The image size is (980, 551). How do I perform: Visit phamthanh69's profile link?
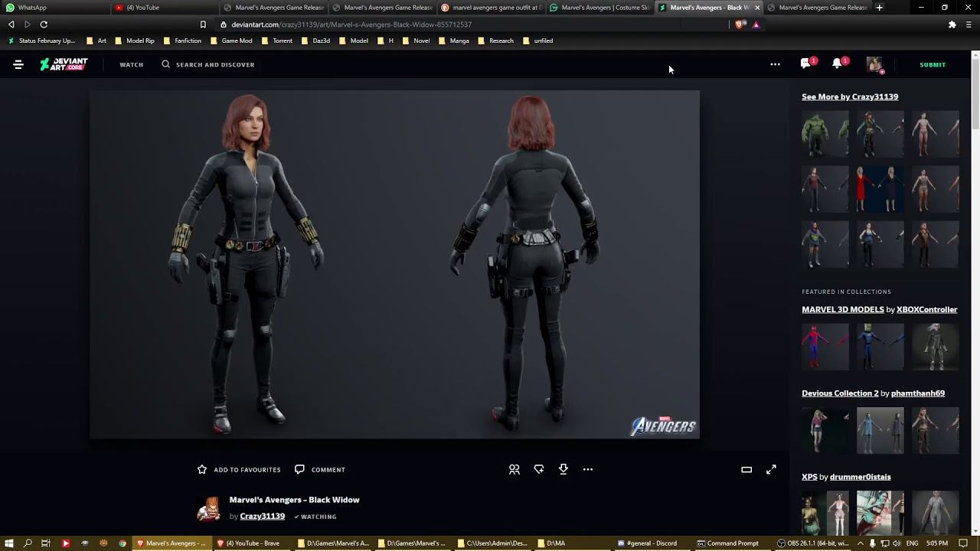coord(918,393)
